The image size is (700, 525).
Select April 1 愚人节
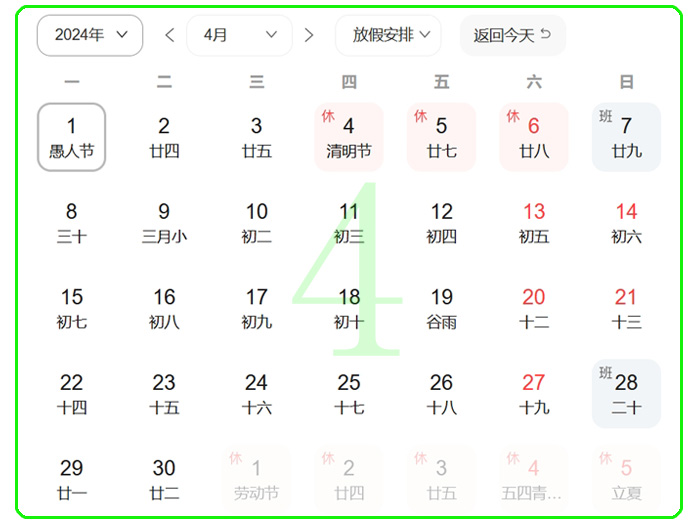pos(71,137)
